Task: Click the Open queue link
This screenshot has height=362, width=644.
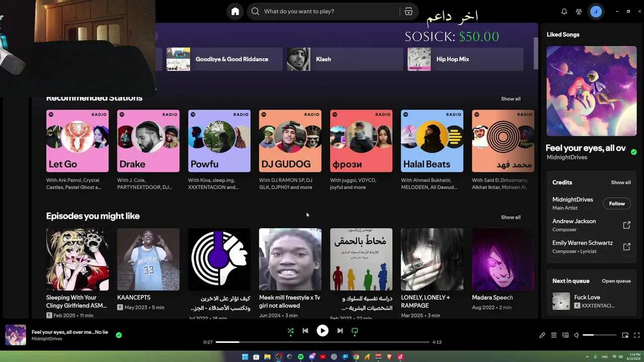Action: (616, 281)
